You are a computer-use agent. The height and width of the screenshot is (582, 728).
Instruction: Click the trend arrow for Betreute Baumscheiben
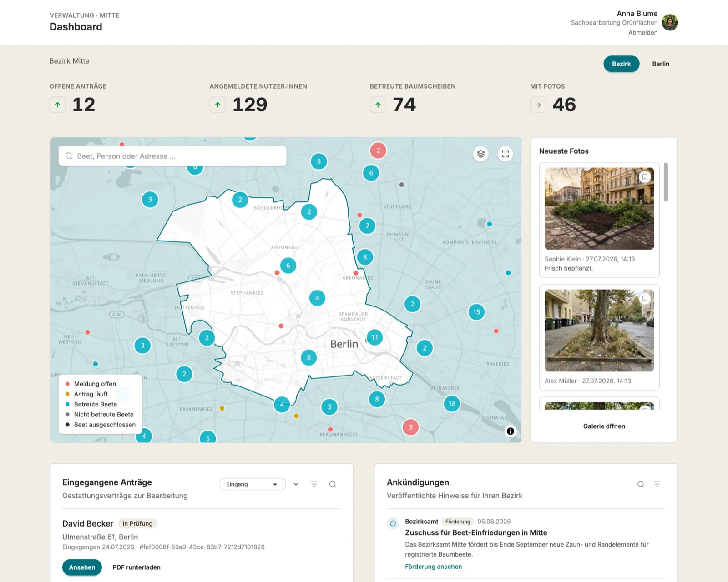pos(378,105)
